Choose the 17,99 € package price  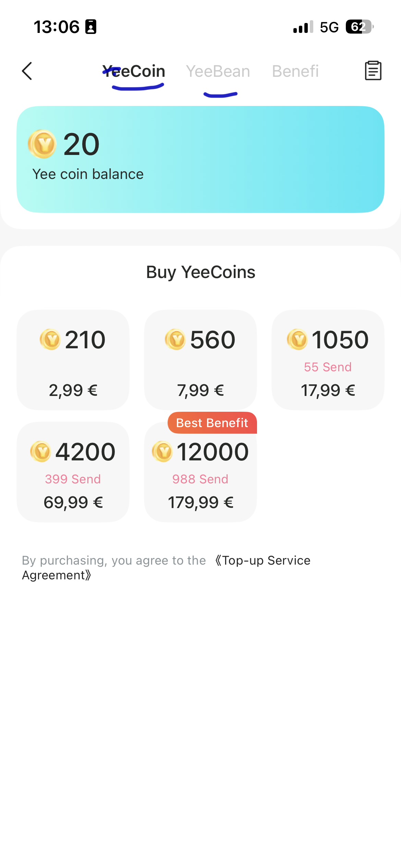pyautogui.click(x=328, y=390)
